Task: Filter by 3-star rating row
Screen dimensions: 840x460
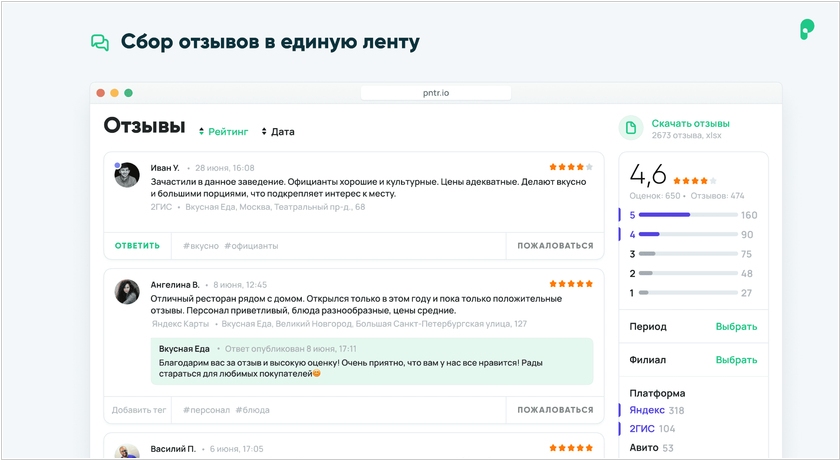Action: coord(693,254)
